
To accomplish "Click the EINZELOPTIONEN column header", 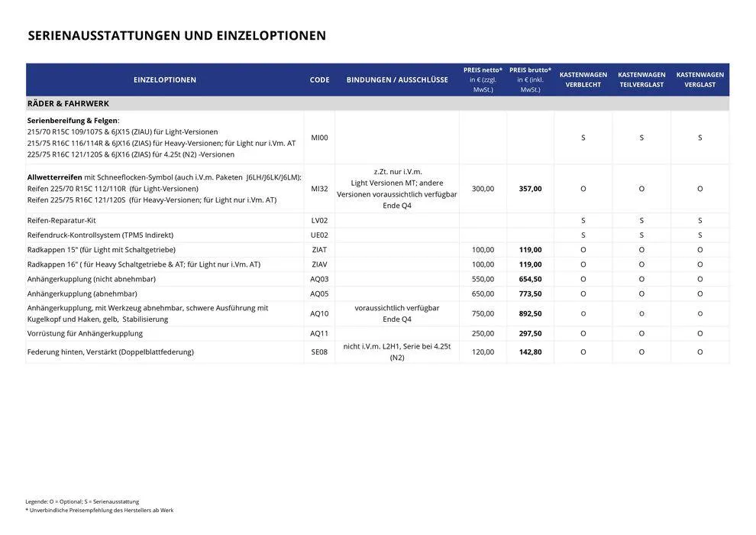I will [164, 79].
